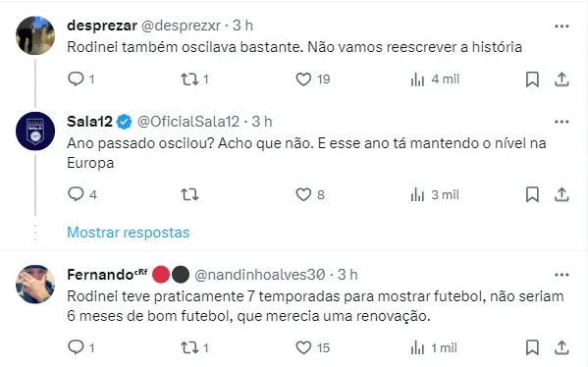Reply to Sala12's tweet
Image resolution: width=588 pixels, height=367 pixels.
pyautogui.click(x=76, y=194)
